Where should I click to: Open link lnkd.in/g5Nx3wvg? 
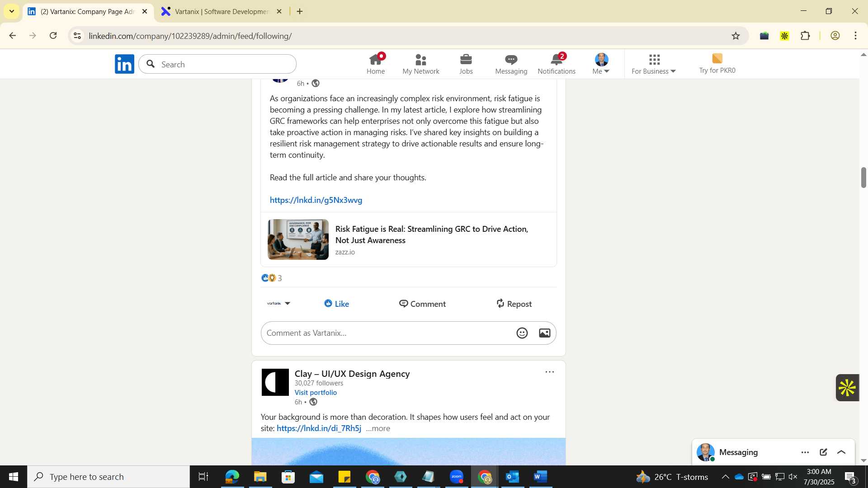pos(316,200)
